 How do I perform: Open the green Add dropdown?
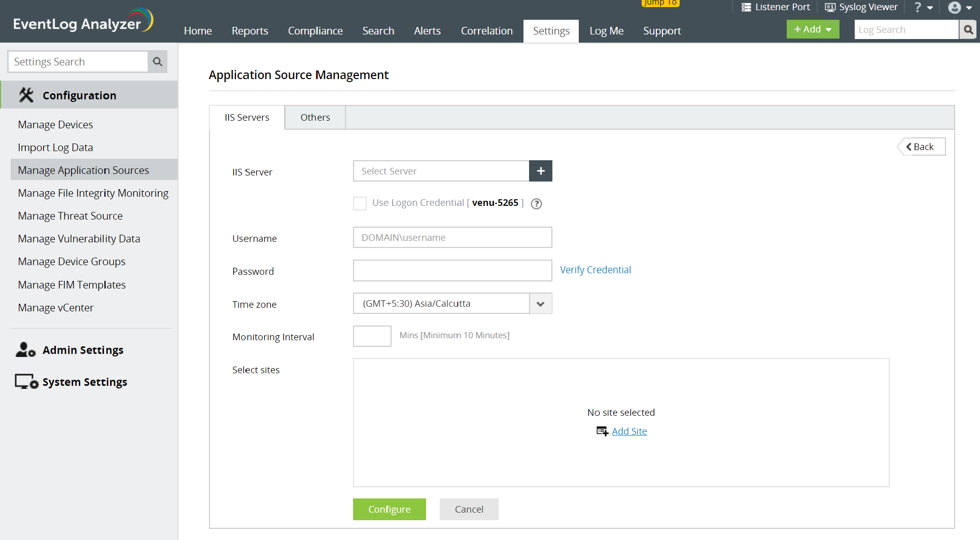813,29
